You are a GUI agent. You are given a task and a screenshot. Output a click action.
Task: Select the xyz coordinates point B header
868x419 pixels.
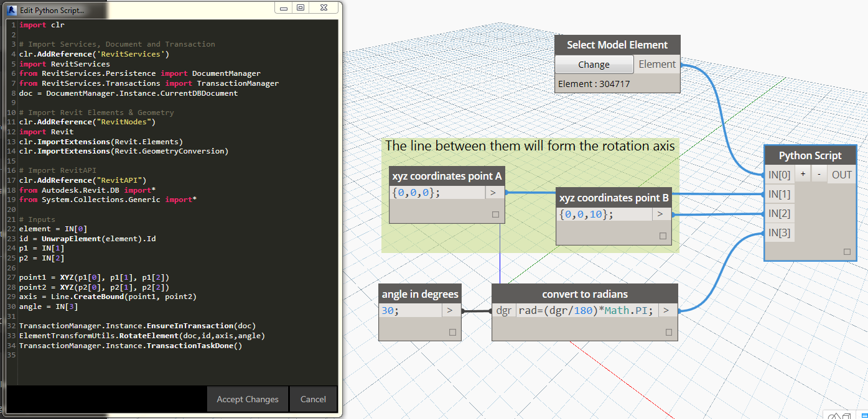point(614,198)
